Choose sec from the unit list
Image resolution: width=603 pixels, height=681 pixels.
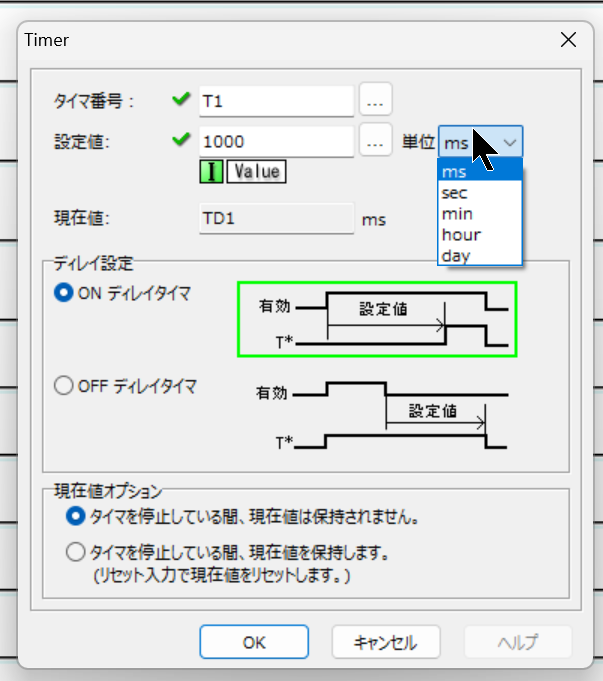pyautogui.click(x=480, y=193)
